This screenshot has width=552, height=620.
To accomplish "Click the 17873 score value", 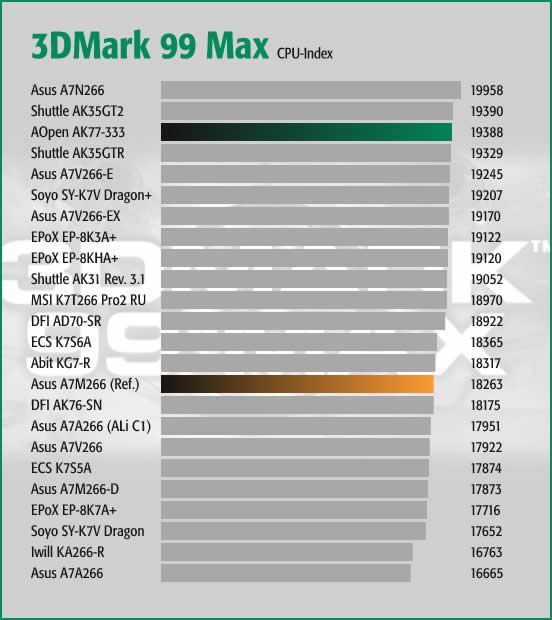I will (x=486, y=489).
